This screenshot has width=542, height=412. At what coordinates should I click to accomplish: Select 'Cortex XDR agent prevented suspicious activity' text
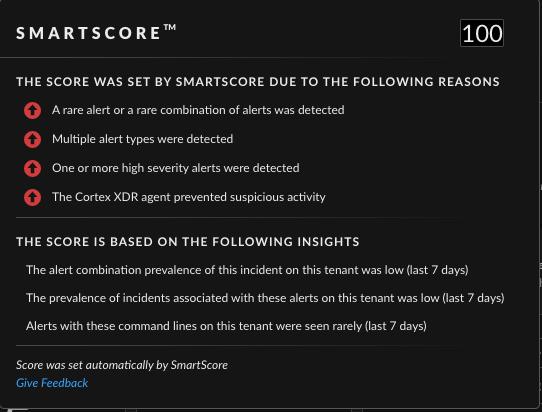[x=189, y=197]
